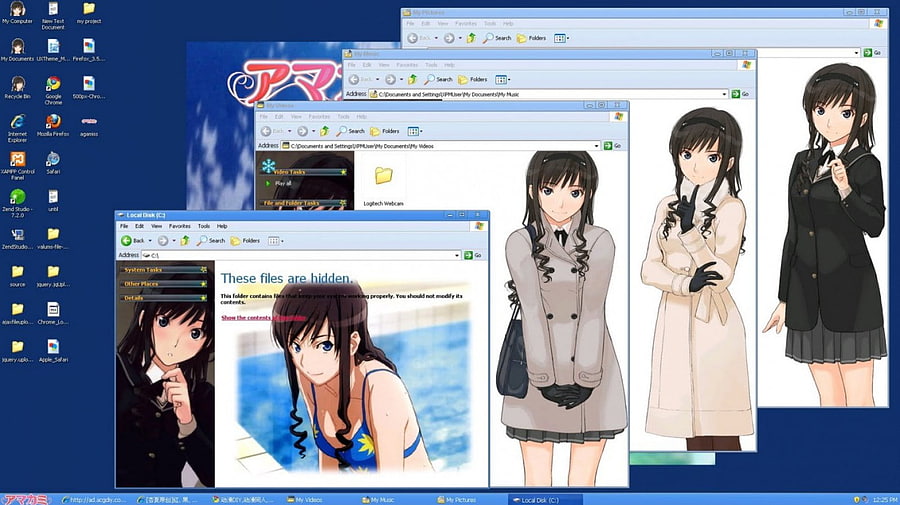Open the XAMPP Control Panel shortcut
The height and width of the screenshot is (505, 900).
tap(17, 166)
